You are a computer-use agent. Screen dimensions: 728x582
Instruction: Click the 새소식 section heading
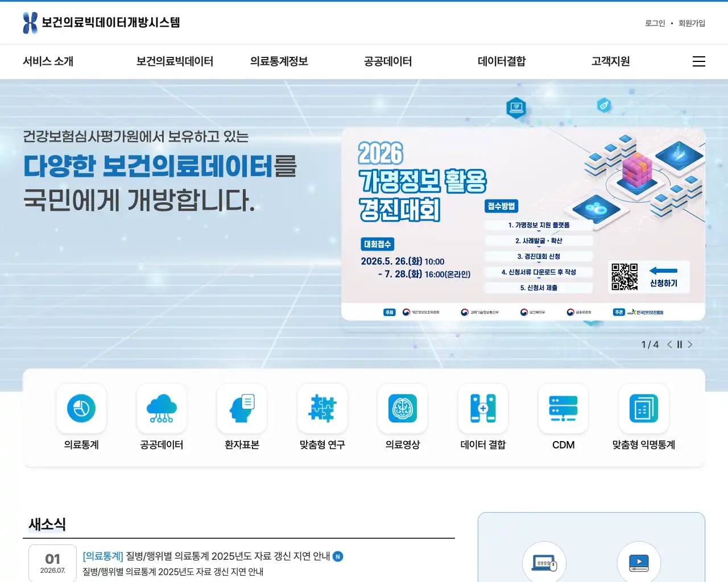[x=47, y=524]
